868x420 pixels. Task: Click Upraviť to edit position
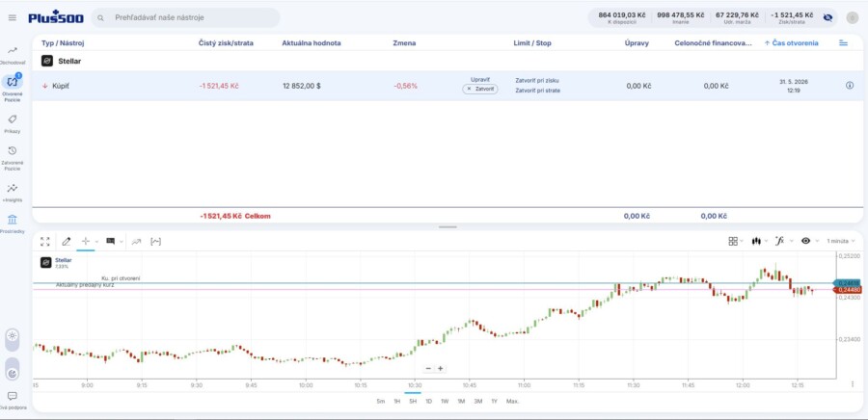(x=480, y=80)
